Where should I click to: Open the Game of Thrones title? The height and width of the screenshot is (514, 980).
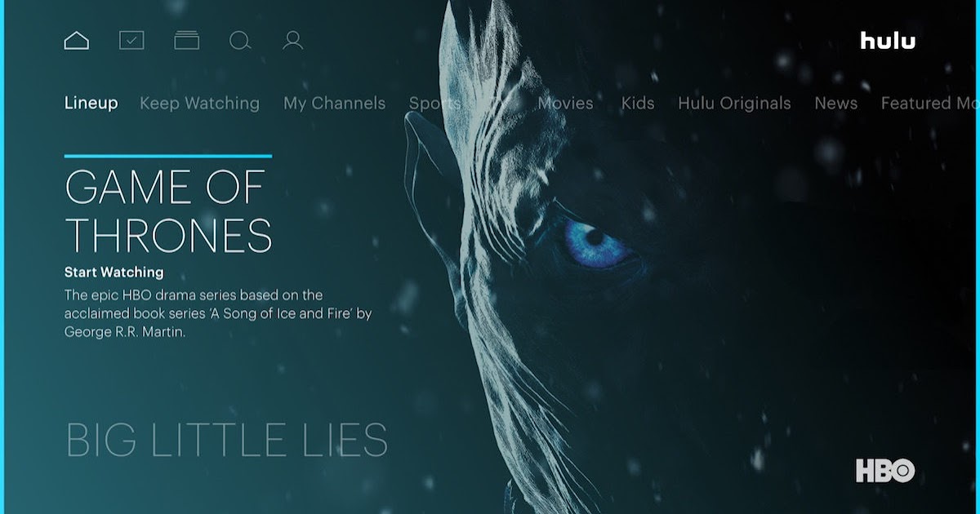[168, 212]
